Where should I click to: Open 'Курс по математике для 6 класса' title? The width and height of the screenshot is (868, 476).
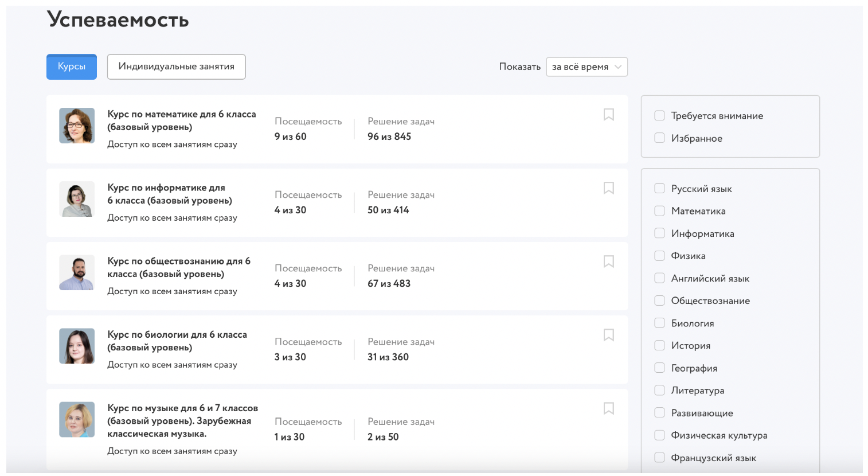coord(182,120)
